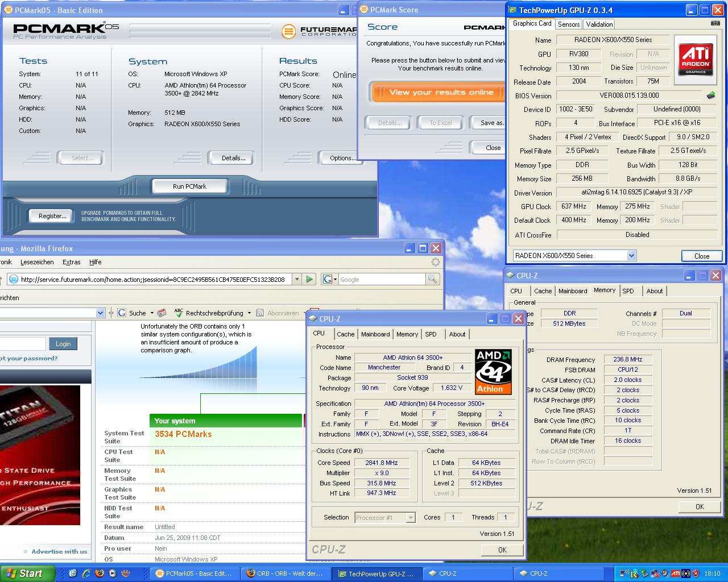This screenshot has width=728, height=582.
Task: Open the CPU-Z Processor #1 selection dropdown
Action: click(x=410, y=518)
